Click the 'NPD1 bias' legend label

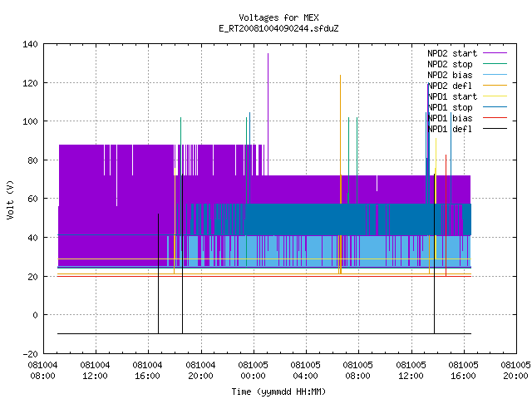450,118
